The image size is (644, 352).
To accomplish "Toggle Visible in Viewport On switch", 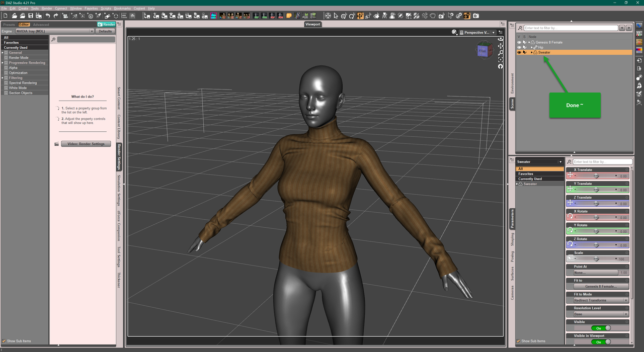I will 601,342.
